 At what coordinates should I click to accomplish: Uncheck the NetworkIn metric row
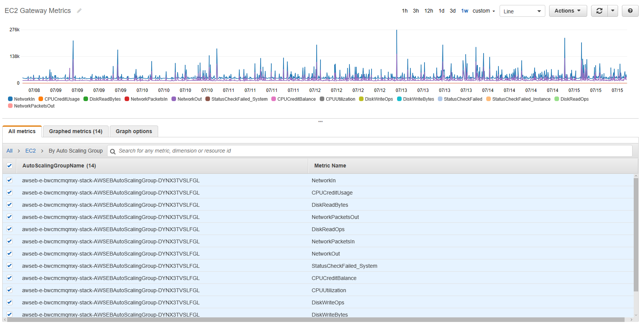pos(10,180)
